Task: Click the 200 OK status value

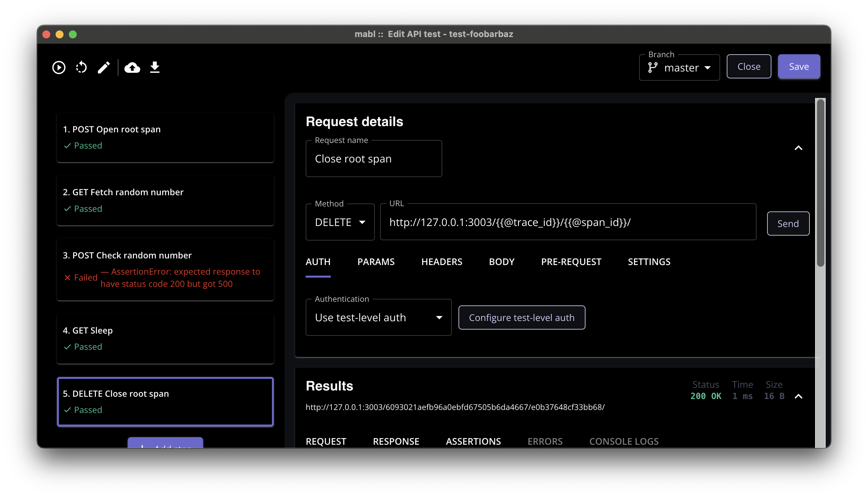Action: (x=706, y=396)
